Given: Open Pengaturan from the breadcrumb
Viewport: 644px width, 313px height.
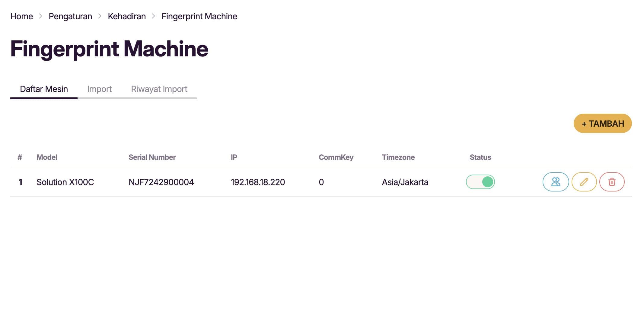Looking at the screenshot, I should click(70, 16).
